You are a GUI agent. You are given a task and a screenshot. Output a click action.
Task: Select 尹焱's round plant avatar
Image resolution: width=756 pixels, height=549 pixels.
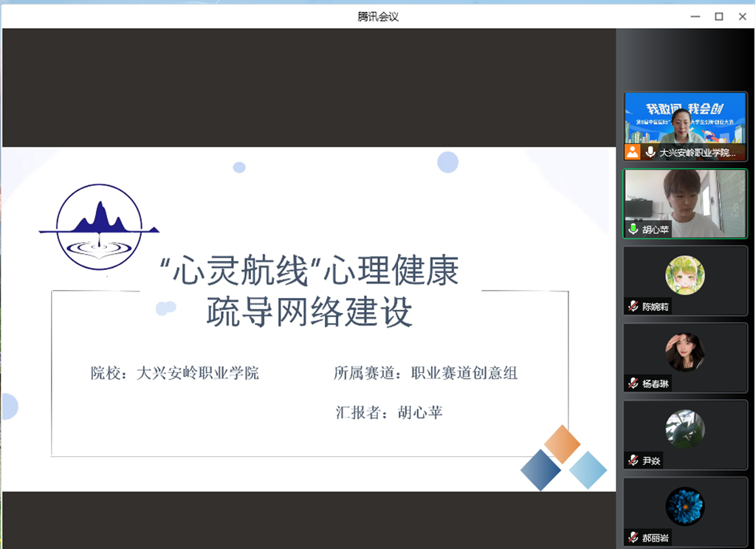pos(685,429)
